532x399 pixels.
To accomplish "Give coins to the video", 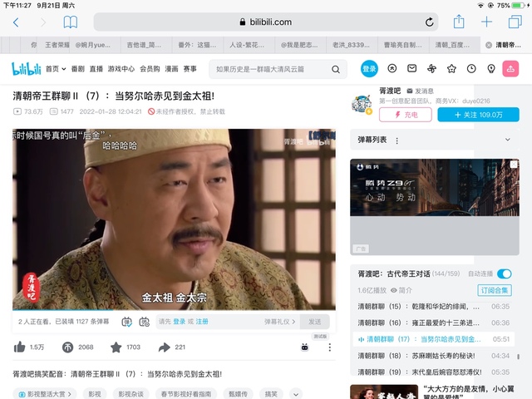I will point(68,347).
